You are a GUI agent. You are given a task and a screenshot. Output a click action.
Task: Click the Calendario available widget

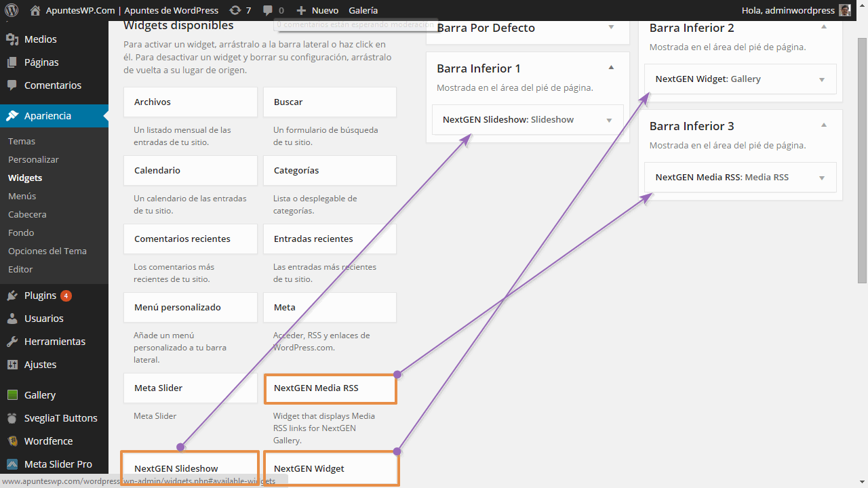pyautogui.click(x=191, y=170)
